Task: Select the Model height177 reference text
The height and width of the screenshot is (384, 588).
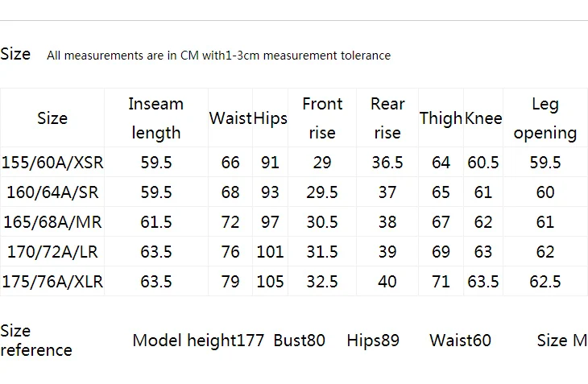Action: point(198,341)
